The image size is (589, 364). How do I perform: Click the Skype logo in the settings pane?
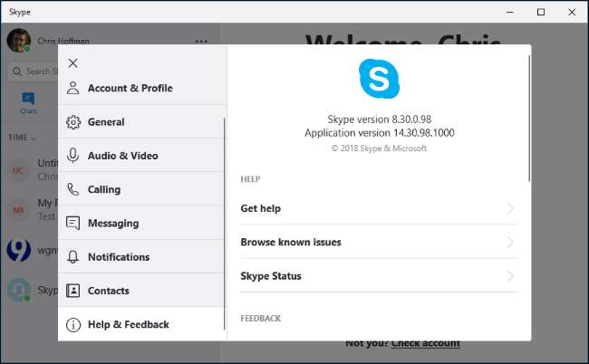click(379, 79)
